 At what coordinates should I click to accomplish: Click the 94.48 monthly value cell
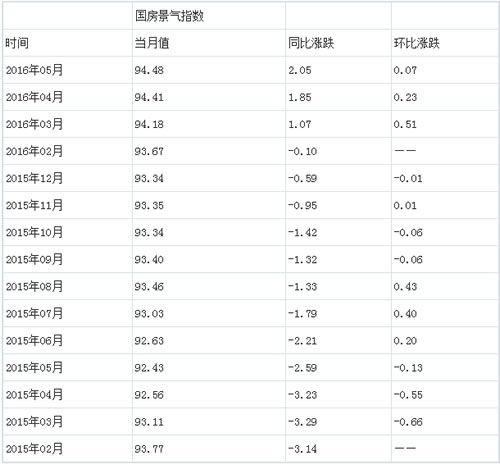tap(149, 70)
